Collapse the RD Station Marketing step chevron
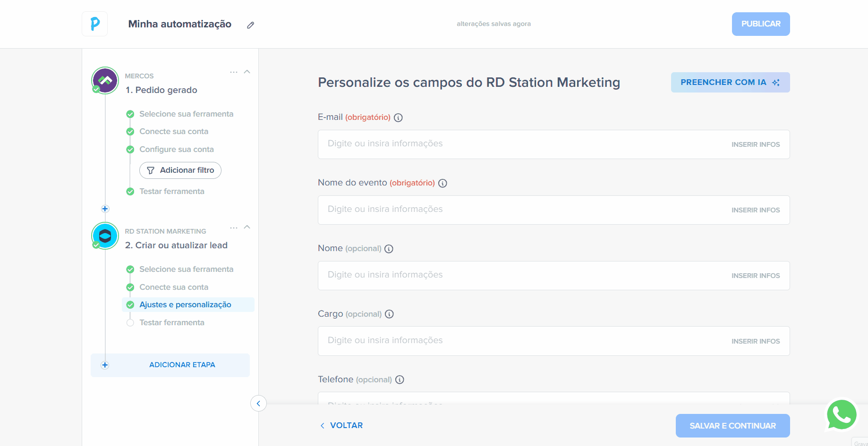The image size is (868, 446). click(x=247, y=227)
